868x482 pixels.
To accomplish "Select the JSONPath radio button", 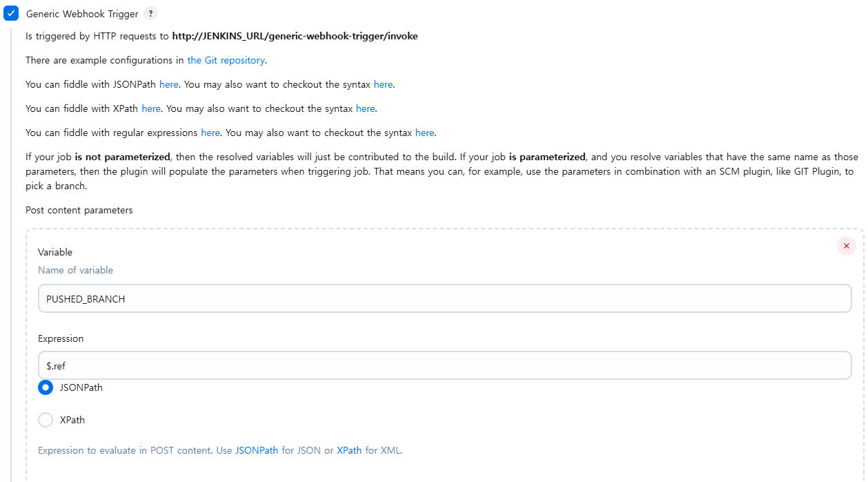I will click(x=46, y=387).
